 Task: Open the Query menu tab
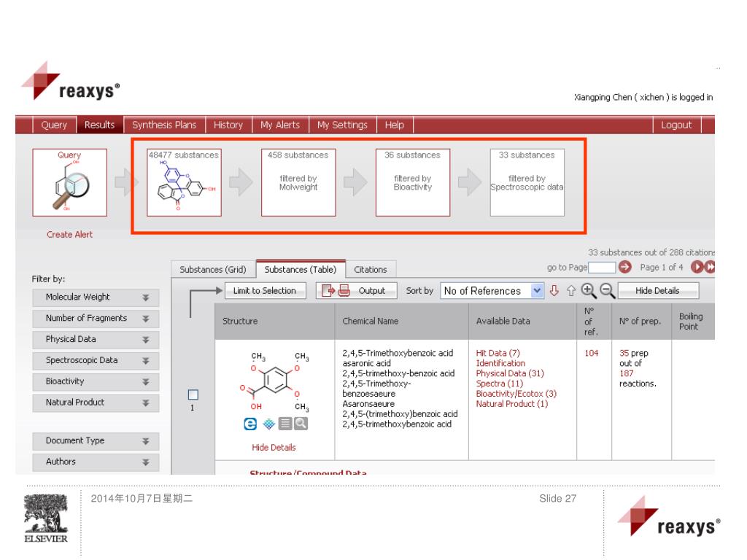54,125
